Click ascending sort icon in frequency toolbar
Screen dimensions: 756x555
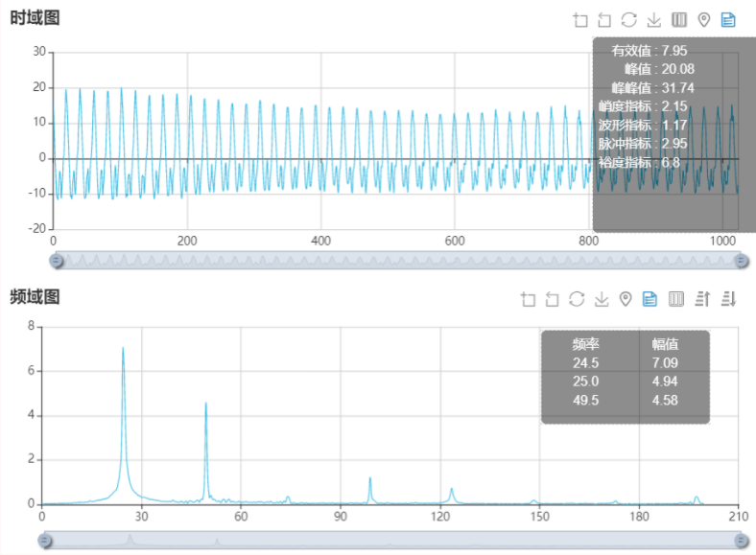702,299
